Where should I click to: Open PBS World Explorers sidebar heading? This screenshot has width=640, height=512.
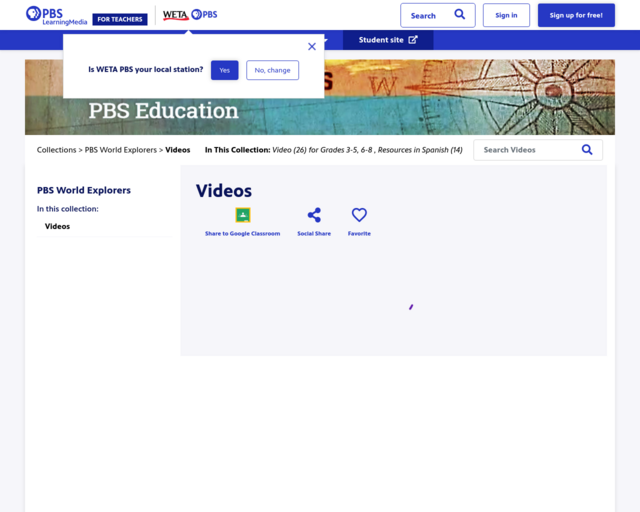pos(84,190)
